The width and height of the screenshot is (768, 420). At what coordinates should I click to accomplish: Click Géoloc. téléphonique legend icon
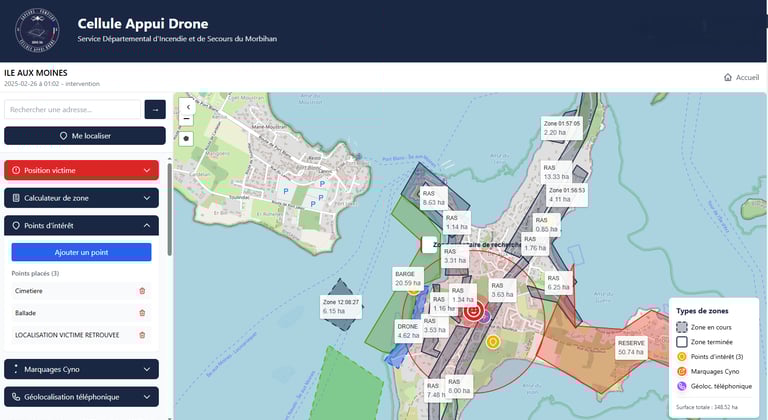(681, 386)
